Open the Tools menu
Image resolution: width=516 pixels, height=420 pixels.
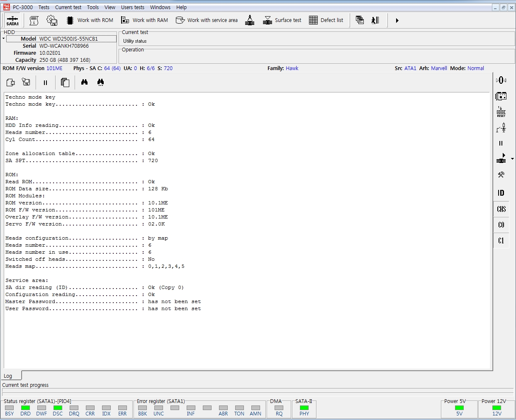point(93,7)
